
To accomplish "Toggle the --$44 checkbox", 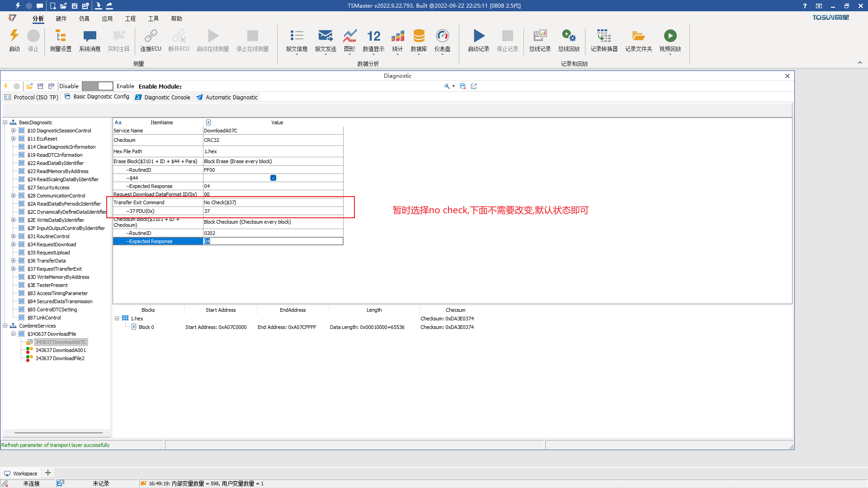I will pos(273,178).
